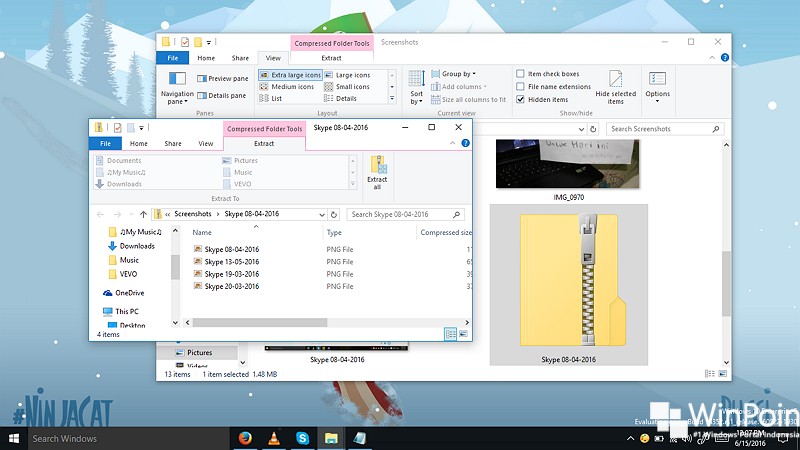Image resolution: width=800 pixels, height=450 pixels.
Task: Choose Medium icons layout
Action: tap(287, 87)
